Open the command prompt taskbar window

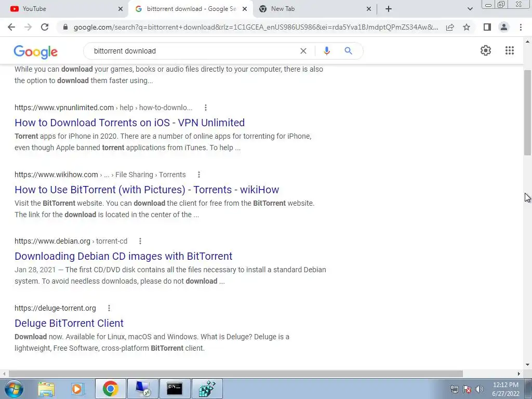[x=175, y=389]
